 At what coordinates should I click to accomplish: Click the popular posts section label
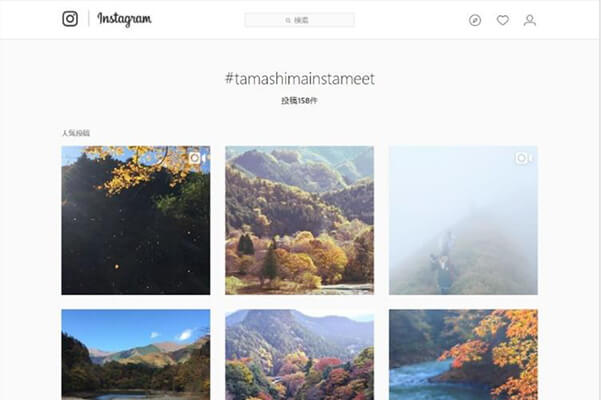point(76,133)
